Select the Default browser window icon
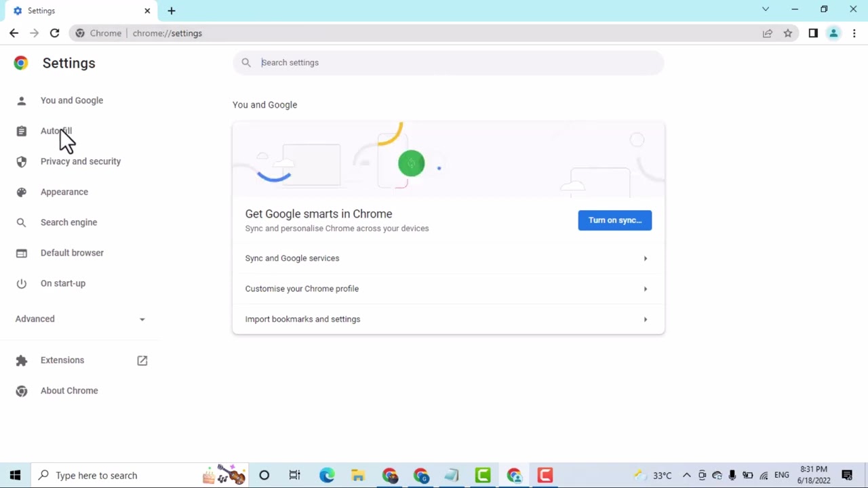This screenshot has width=868, height=488. tap(21, 253)
